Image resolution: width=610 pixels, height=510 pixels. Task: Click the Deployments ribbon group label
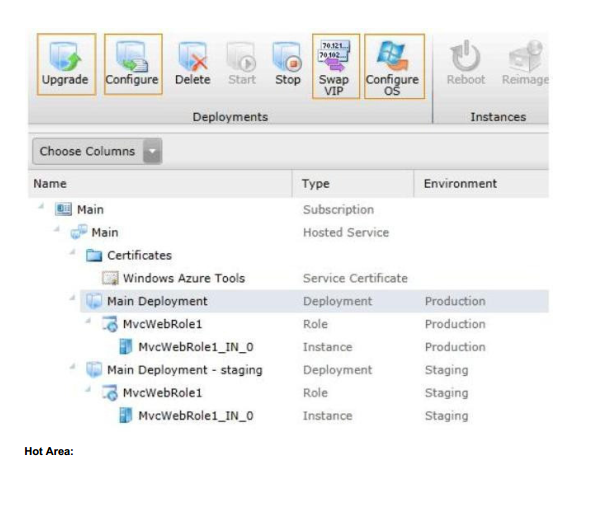230,117
